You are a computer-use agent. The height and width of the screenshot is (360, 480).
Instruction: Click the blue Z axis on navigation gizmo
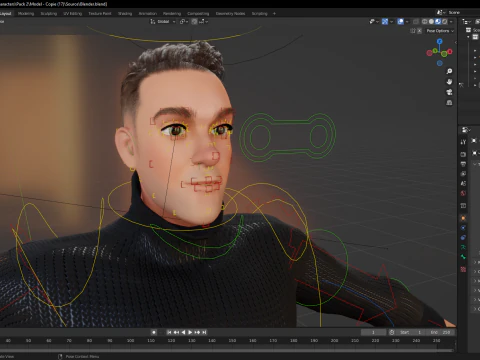[x=440, y=41]
